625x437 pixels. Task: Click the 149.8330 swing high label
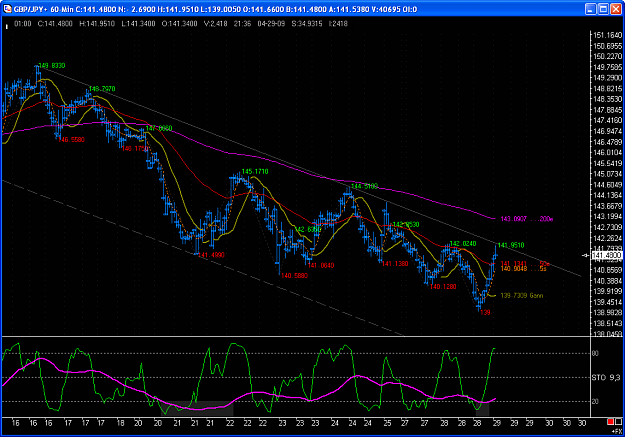(52, 65)
